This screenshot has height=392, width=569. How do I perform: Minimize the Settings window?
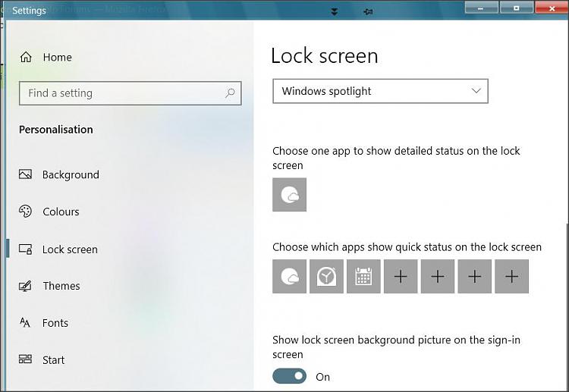481,8
